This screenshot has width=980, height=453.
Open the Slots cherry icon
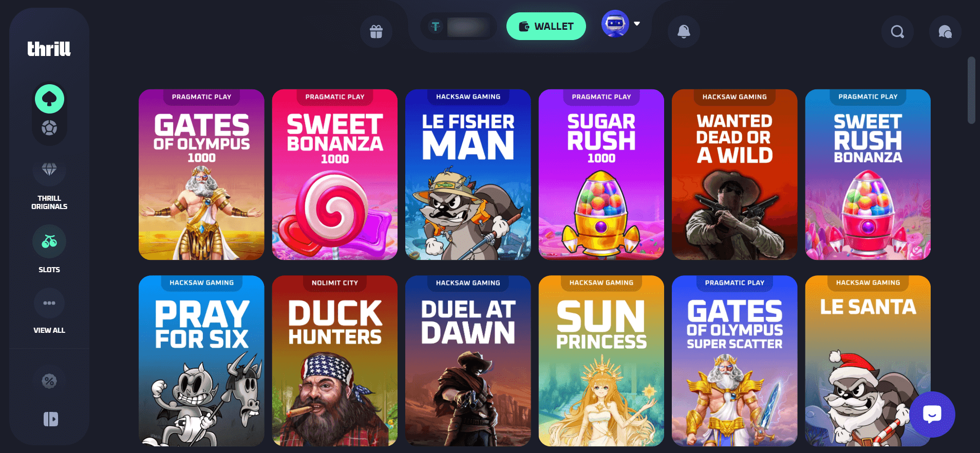[49, 241]
